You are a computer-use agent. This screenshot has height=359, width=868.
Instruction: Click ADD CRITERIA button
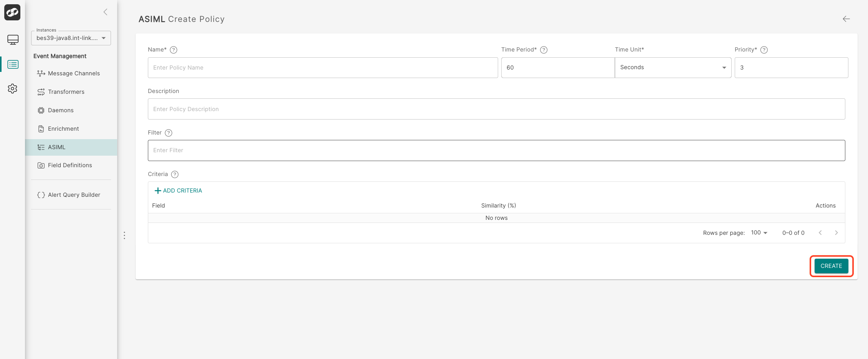tap(178, 191)
